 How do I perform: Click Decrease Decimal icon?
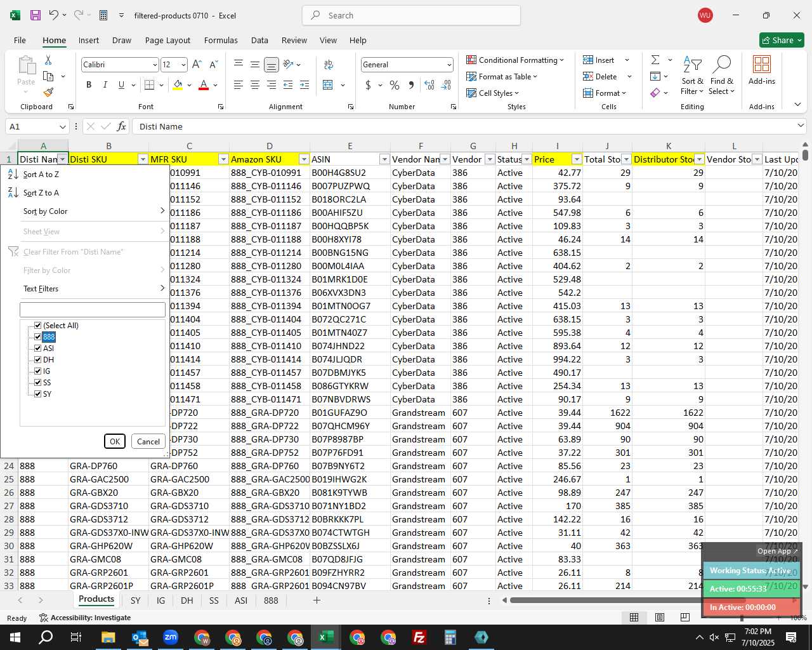(x=446, y=85)
